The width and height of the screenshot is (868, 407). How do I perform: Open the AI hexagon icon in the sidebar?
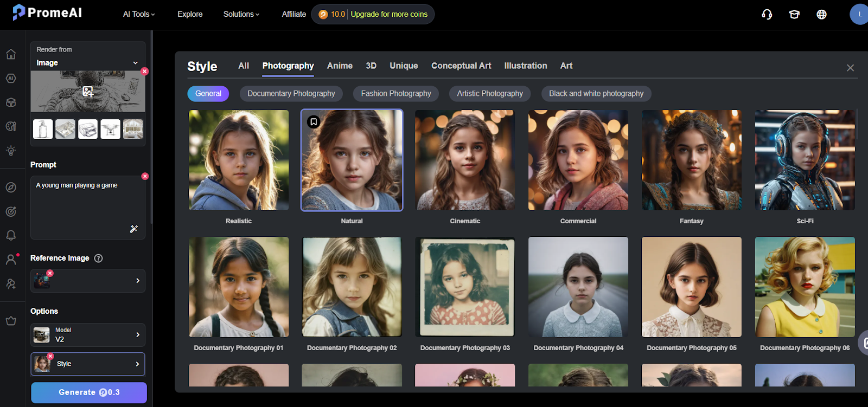11,79
